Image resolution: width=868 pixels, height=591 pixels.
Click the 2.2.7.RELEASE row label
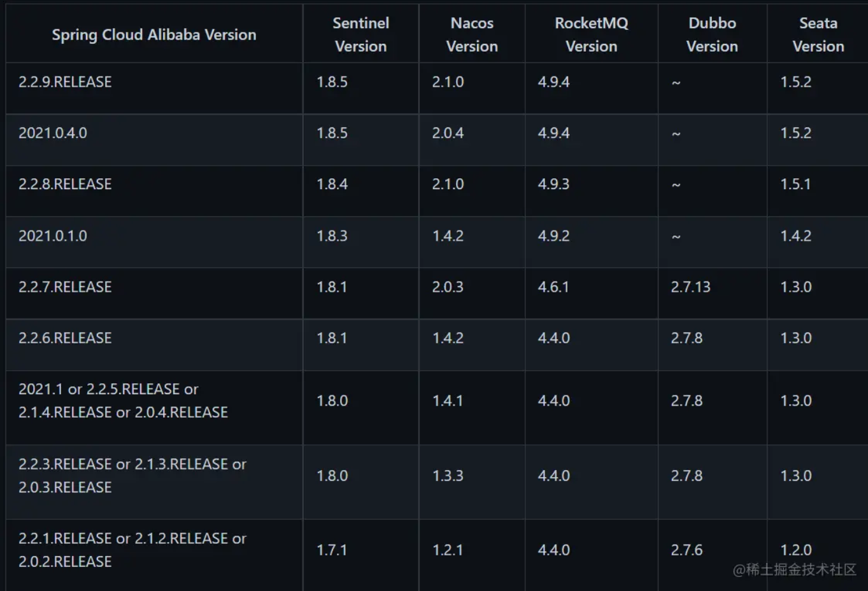click(x=65, y=287)
